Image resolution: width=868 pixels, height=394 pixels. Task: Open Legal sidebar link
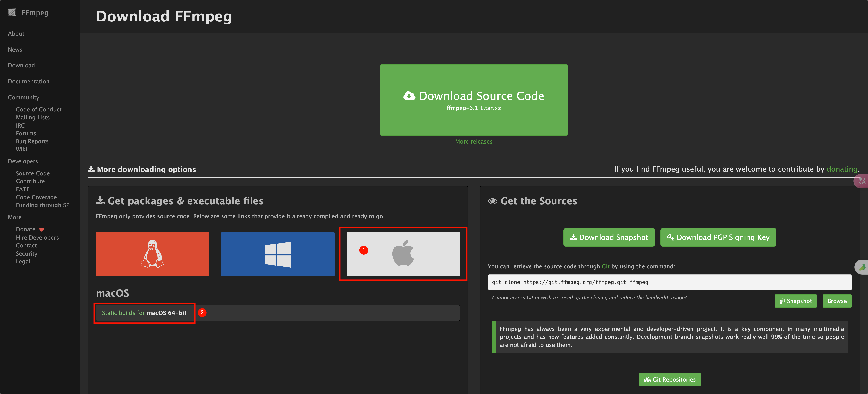(x=23, y=262)
